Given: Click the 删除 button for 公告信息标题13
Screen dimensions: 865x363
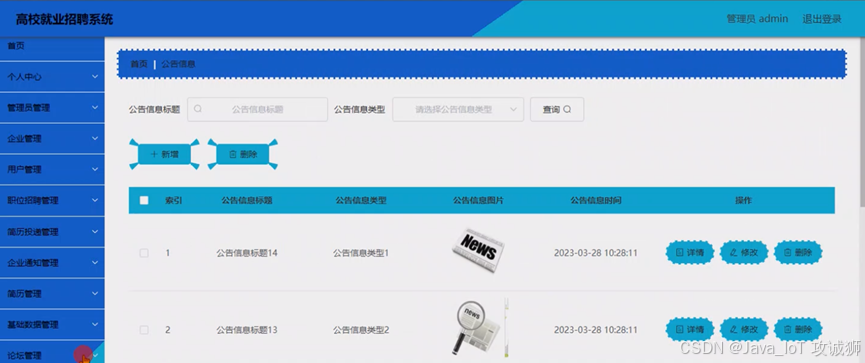Looking at the screenshot, I should (798, 329).
